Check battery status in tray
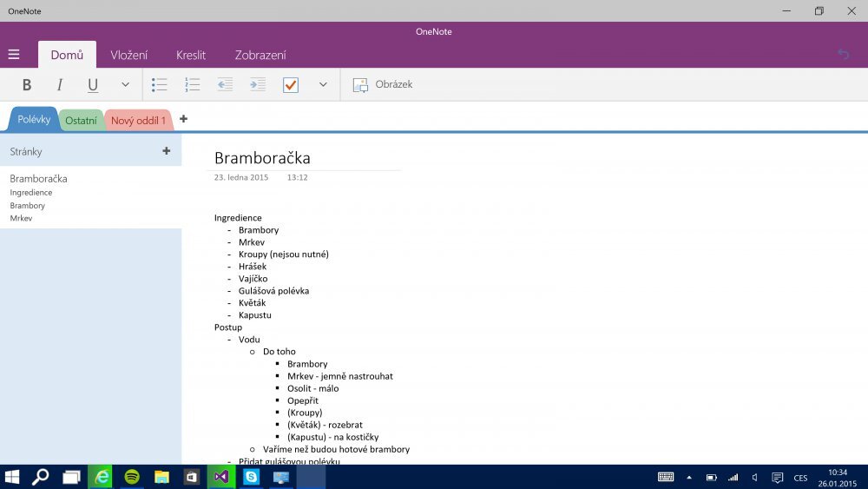This screenshot has height=489, width=868. click(712, 478)
